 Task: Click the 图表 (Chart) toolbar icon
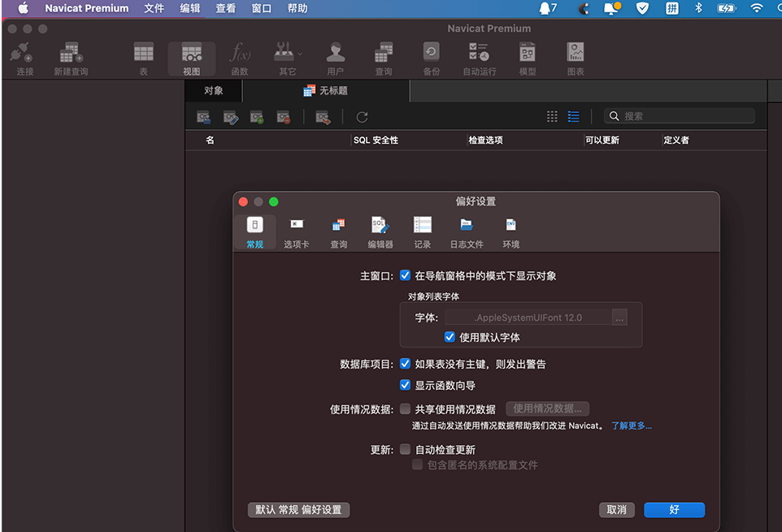click(x=576, y=58)
